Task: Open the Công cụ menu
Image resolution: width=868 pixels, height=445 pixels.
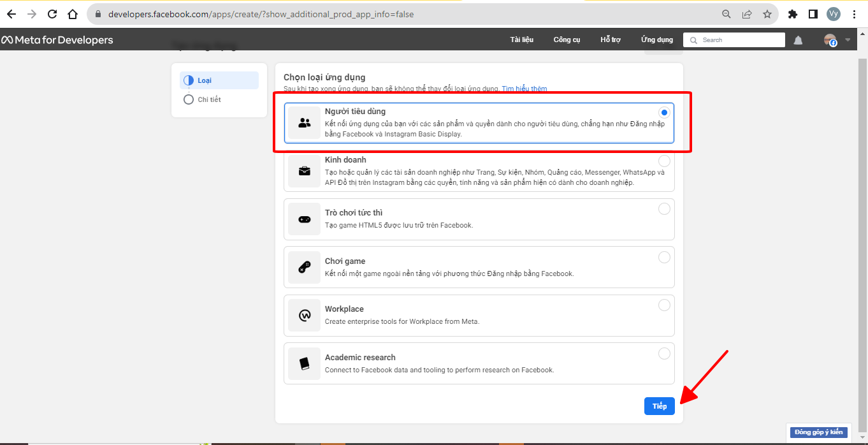Action: pos(567,40)
